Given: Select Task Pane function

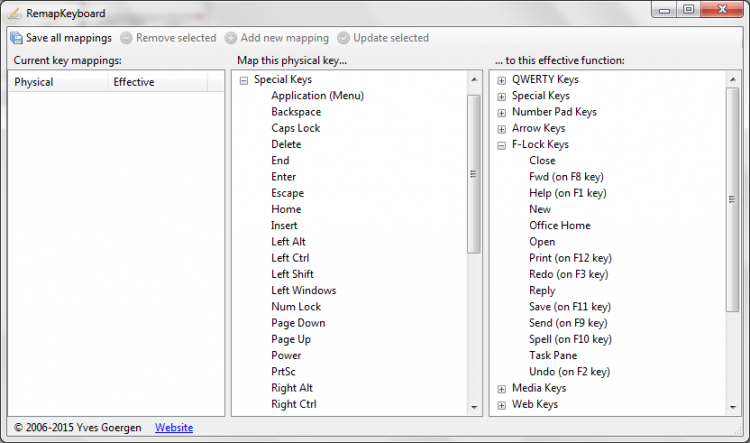Looking at the screenshot, I should click(x=553, y=356).
